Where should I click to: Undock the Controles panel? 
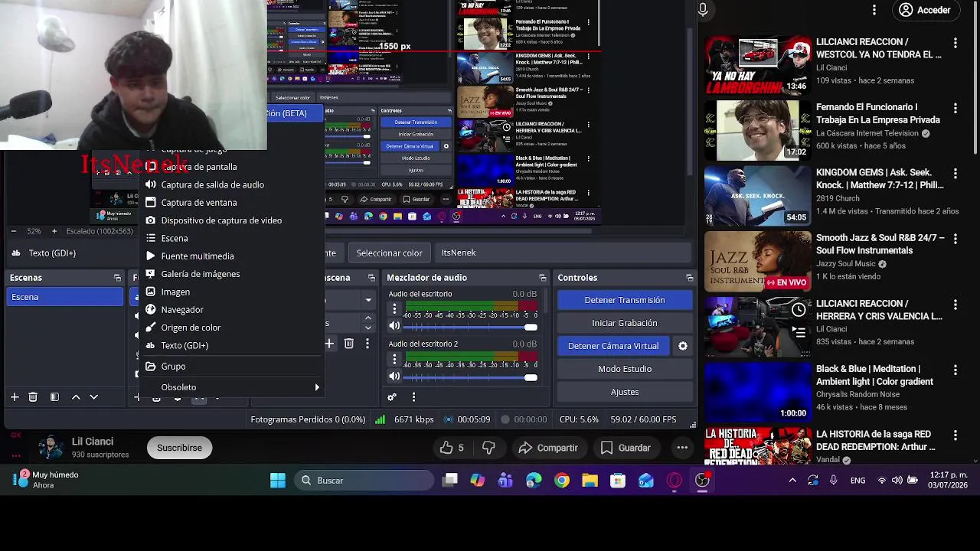[x=689, y=278]
